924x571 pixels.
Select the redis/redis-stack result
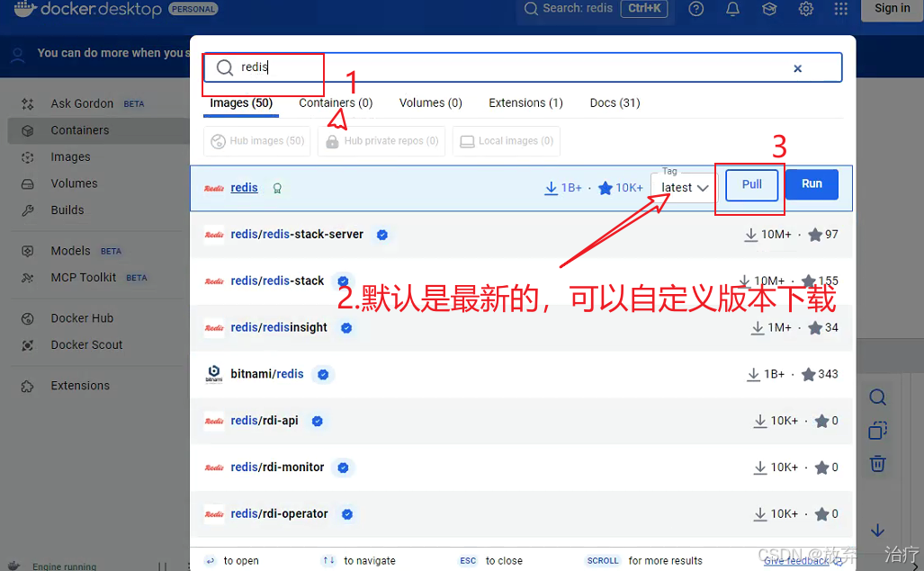coord(521,281)
